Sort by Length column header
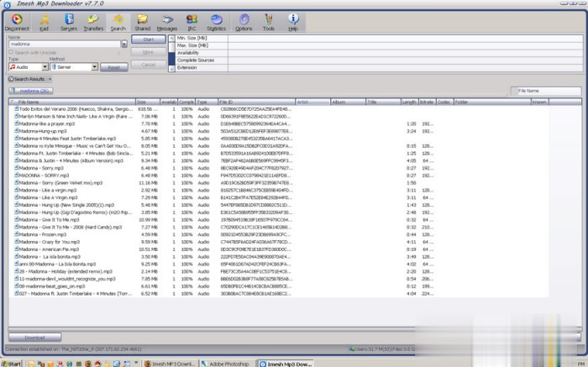 coord(410,102)
